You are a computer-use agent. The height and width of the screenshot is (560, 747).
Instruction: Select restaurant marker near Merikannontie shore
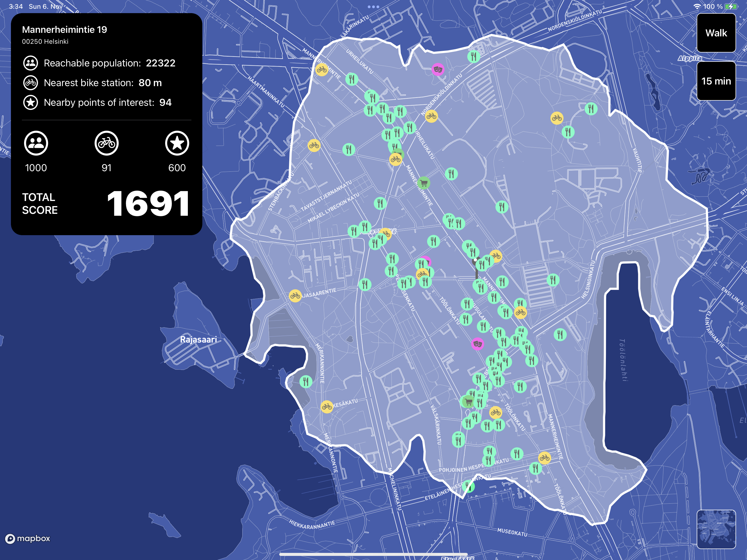(306, 382)
